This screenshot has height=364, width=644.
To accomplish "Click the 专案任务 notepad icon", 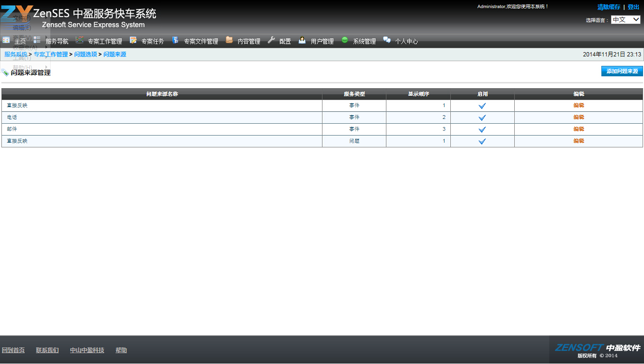I will [x=133, y=40].
